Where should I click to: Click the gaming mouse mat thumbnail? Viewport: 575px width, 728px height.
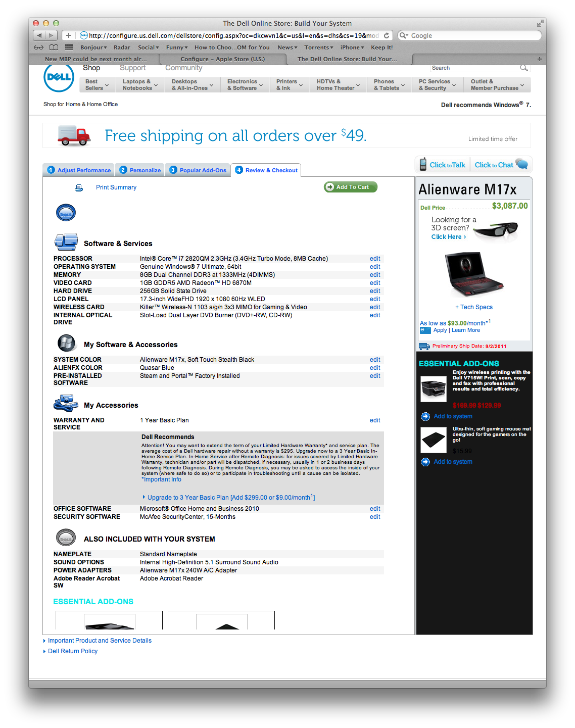coord(434,440)
